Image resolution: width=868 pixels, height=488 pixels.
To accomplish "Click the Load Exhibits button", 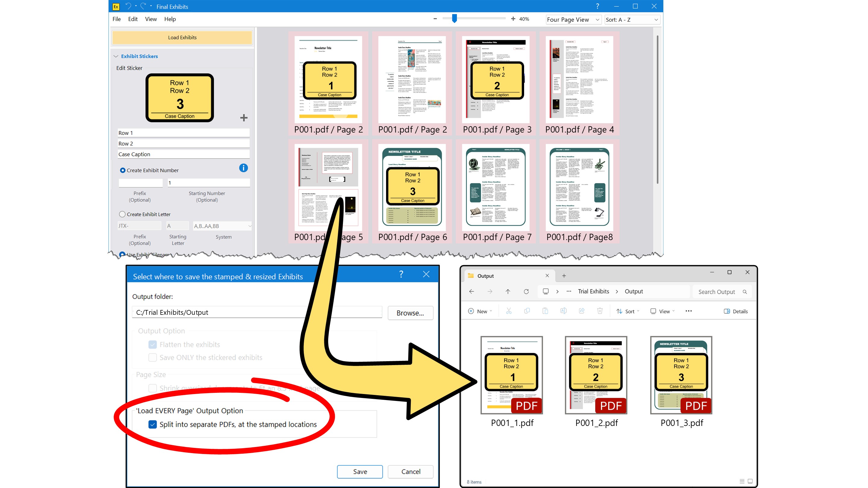I will [182, 37].
